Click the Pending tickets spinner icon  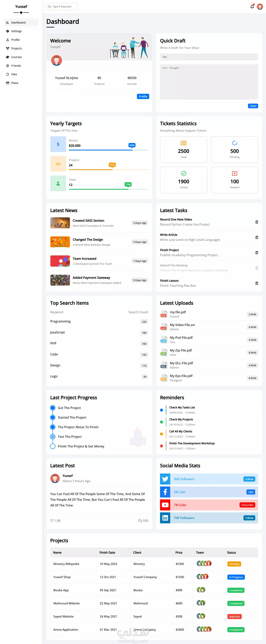[234, 143]
